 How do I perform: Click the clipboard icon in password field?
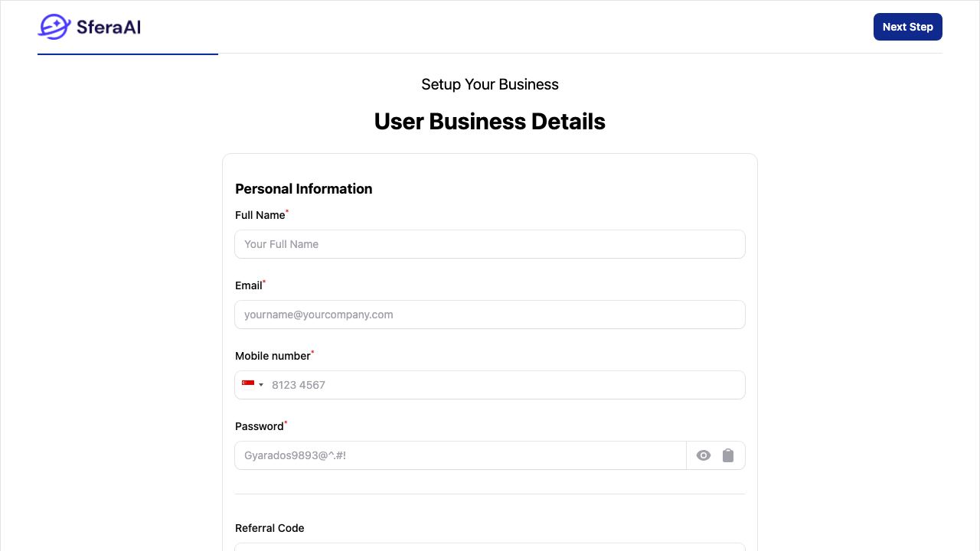point(728,455)
